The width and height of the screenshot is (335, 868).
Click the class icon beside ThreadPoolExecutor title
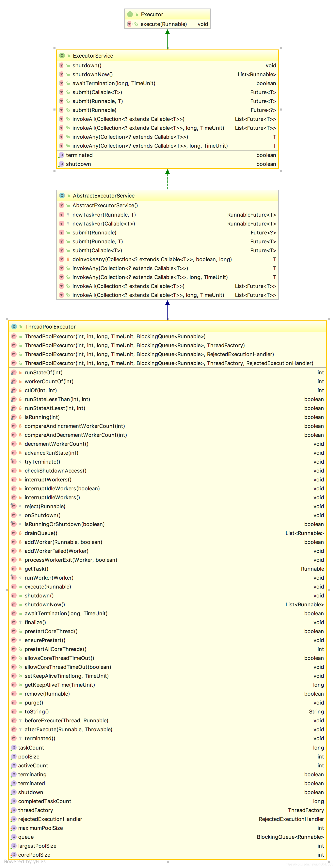coord(14,327)
